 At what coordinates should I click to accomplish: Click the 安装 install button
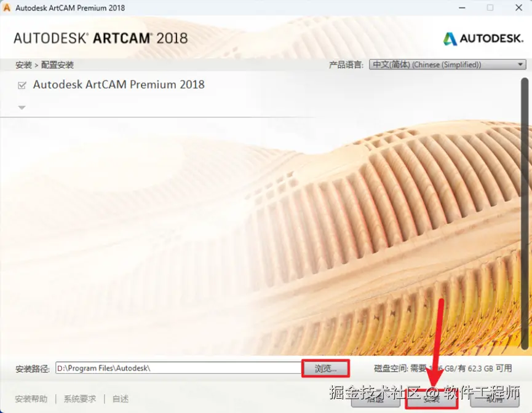tap(432, 399)
